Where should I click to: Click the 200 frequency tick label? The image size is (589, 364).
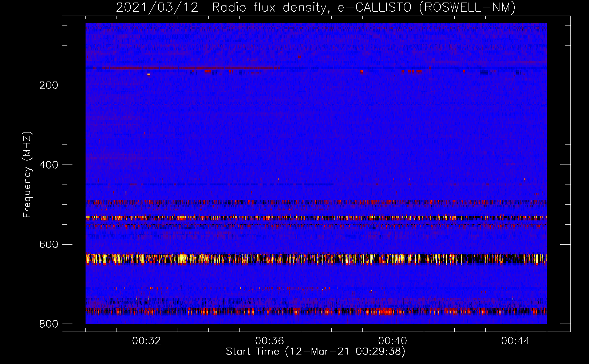point(49,85)
